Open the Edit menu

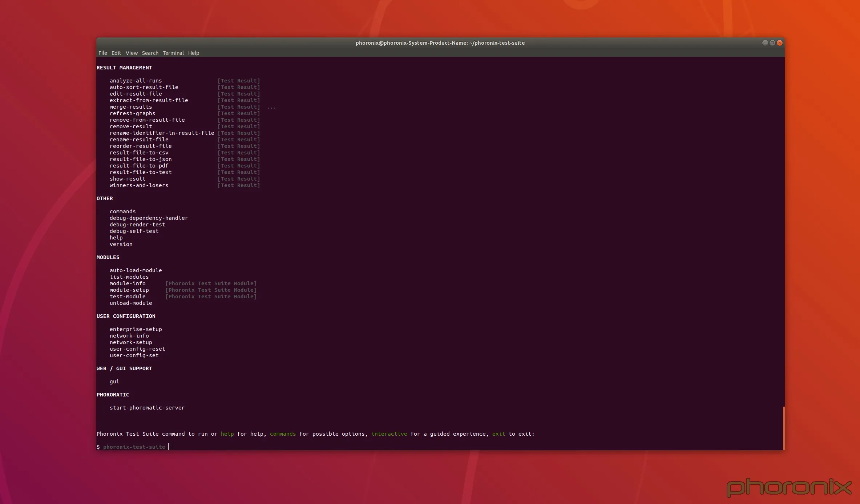pyautogui.click(x=116, y=53)
